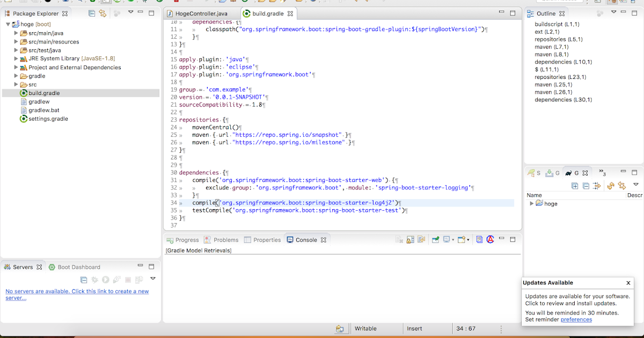Expand all Gradle tasks with the plus icon
The height and width of the screenshot is (338, 644).
click(x=575, y=186)
